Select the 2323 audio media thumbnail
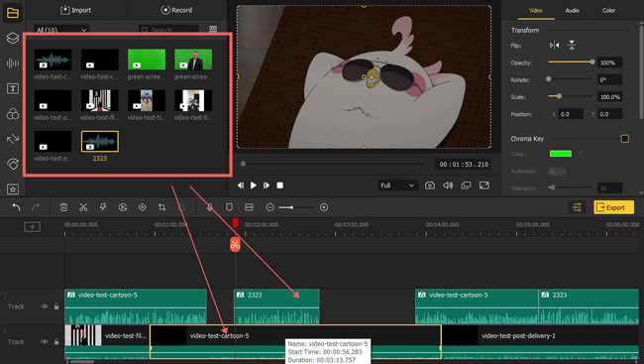The image size is (644, 364). [x=100, y=142]
